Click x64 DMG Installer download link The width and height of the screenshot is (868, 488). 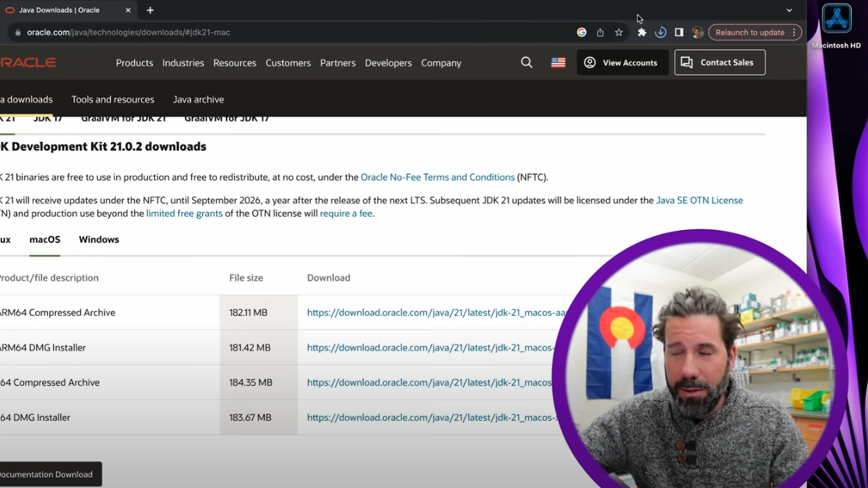431,417
